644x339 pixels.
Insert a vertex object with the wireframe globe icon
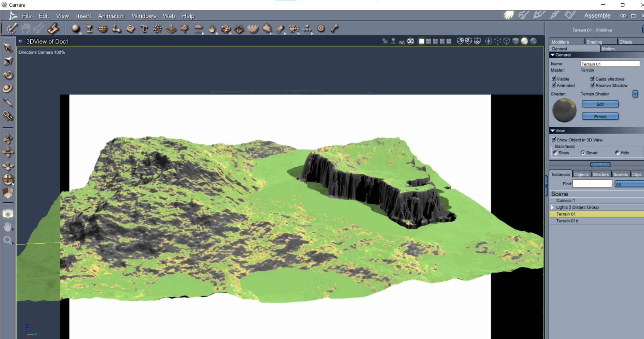tap(103, 29)
